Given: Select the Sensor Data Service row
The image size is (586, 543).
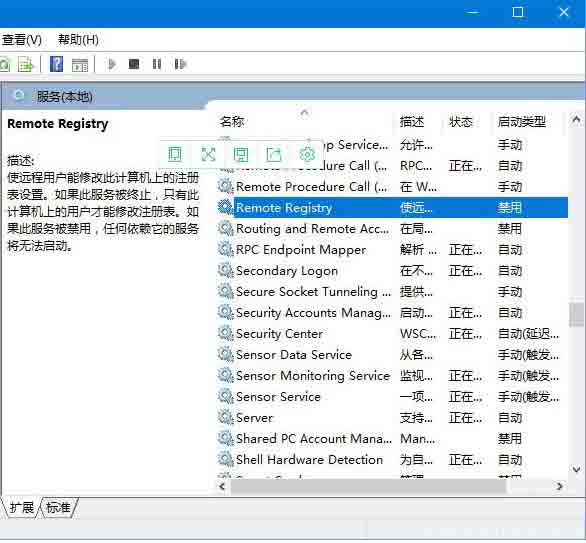Looking at the screenshot, I should [x=392, y=354].
